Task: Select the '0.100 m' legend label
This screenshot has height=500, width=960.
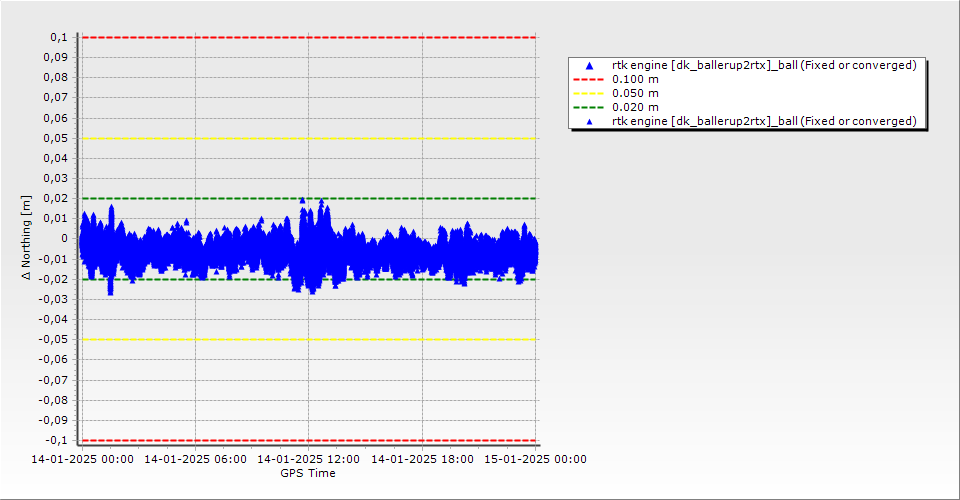Action: point(635,80)
